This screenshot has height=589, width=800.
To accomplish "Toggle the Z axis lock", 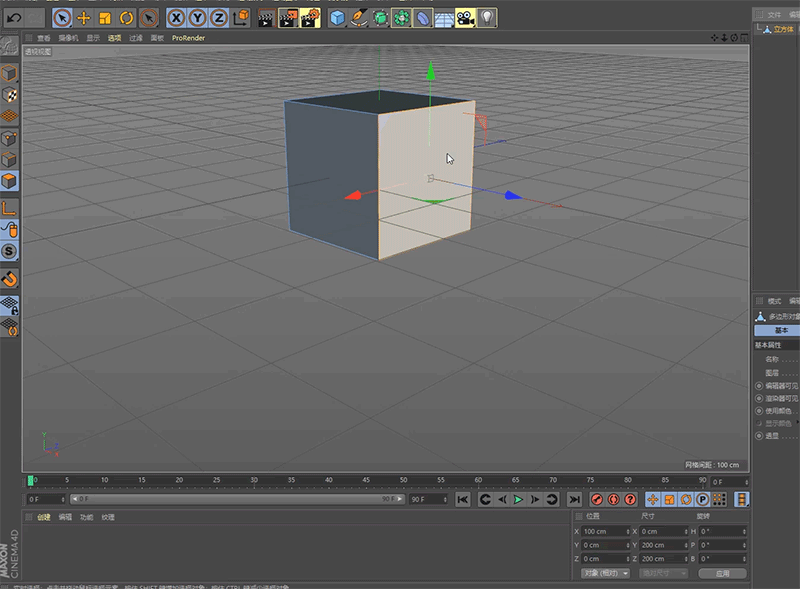I will [218, 17].
